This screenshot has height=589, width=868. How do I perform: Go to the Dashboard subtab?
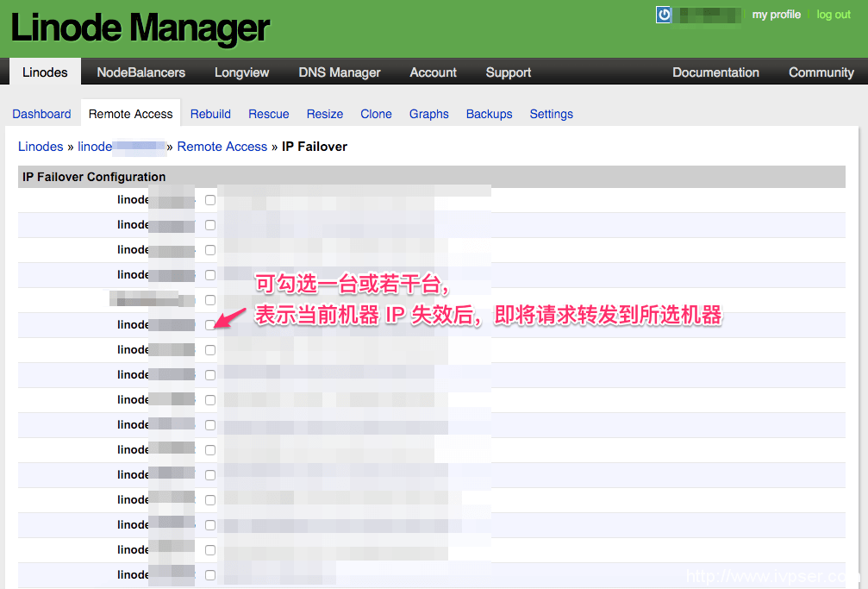click(x=41, y=114)
